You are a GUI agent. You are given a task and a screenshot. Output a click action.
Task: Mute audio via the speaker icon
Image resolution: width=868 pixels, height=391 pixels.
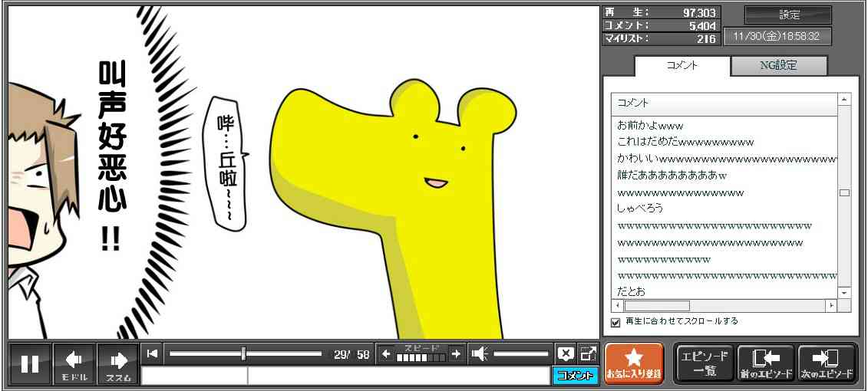point(480,353)
